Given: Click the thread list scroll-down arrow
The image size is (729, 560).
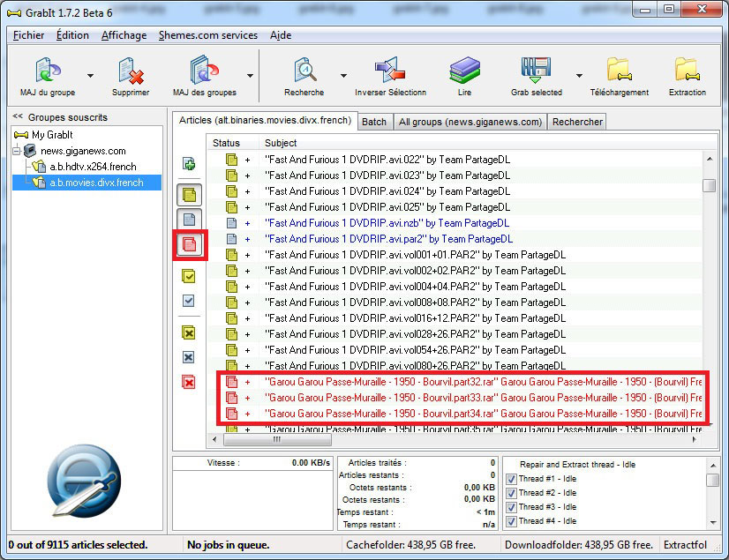Looking at the screenshot, I should (713, 523).
